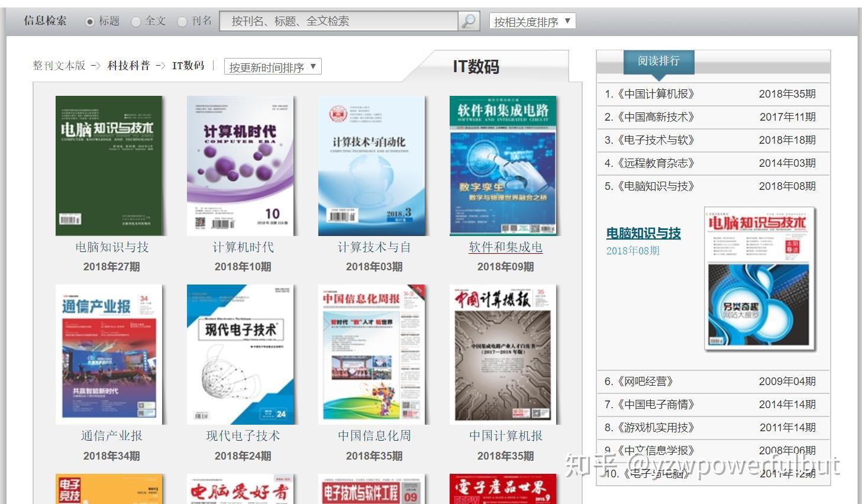The height and width of the screenshot is (504, 862).
Task: Open the 现代电子技术 magazine cover
Action: (x=240, y=354)
